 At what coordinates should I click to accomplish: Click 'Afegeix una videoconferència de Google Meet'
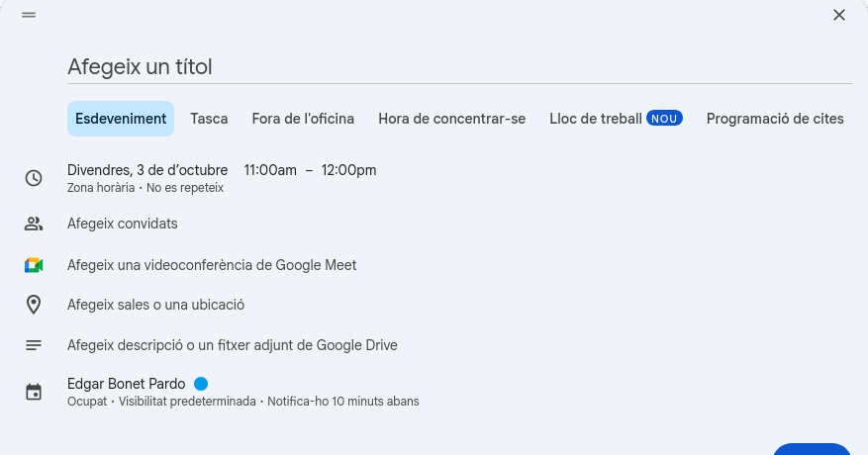click(x=212, y=265)
